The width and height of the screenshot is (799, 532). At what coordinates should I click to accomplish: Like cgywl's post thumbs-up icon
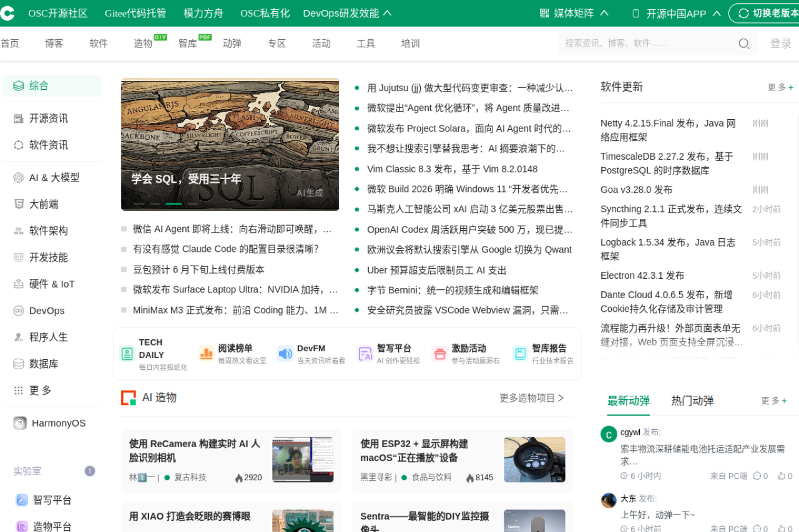[x=782, y=476]
